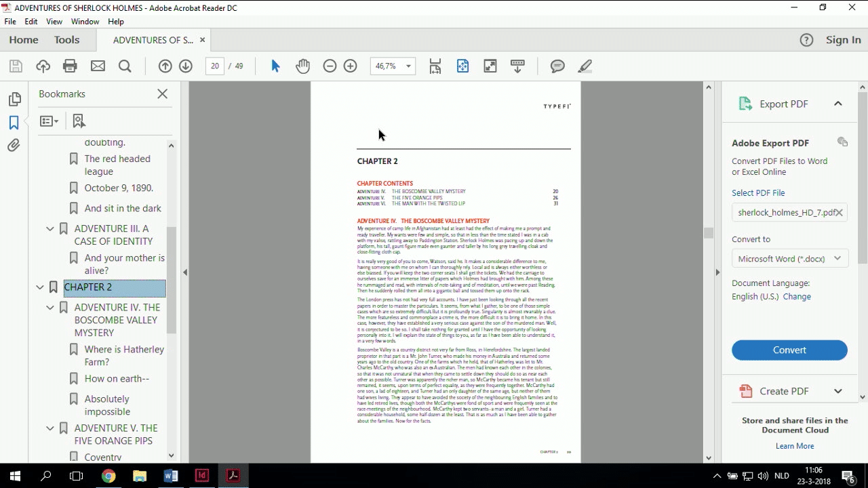This screenshot has width=868, height=488.
Task: Close the ADVENTURES OF S... document tab
Action: click(x=202, y=40)
